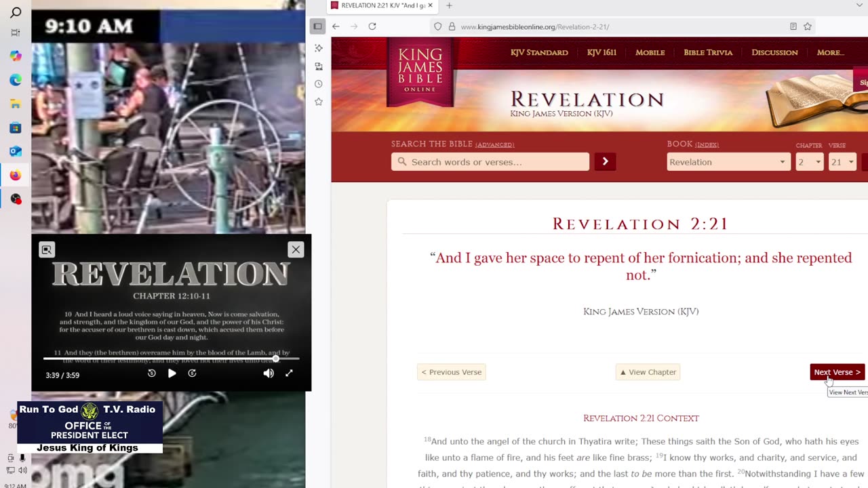Screen dimensions: 868x488
Task: Open Mobile menu item
Action: click(650, 52)
